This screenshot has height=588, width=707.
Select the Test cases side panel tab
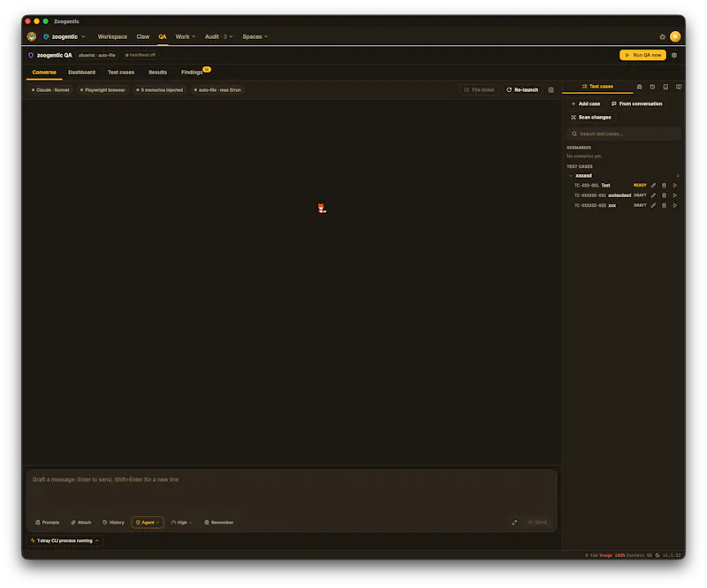[597, 87]
